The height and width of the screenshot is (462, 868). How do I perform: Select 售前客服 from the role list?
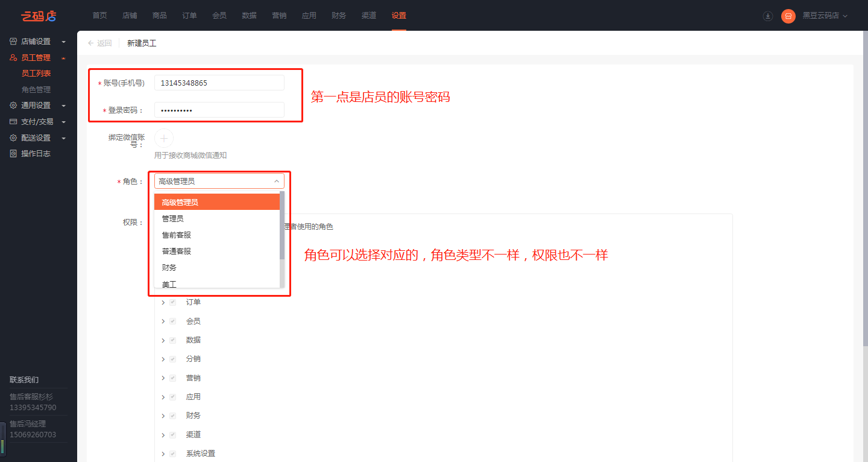[177, 235]
